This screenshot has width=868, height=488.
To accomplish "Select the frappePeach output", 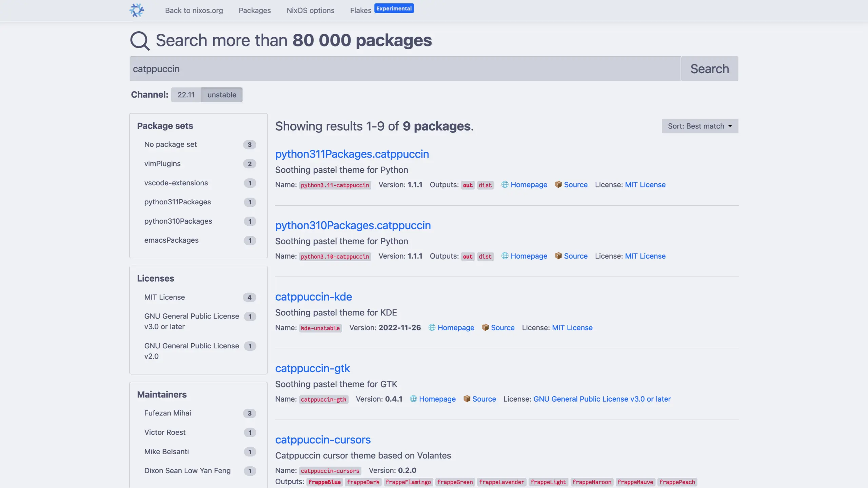I will [677, 482].
